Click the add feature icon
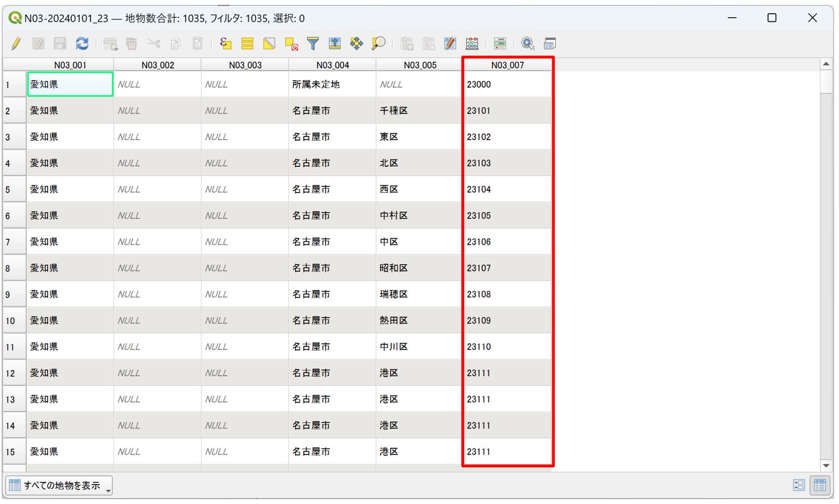Viewport: 839px width, 504px height. point(111,44)
